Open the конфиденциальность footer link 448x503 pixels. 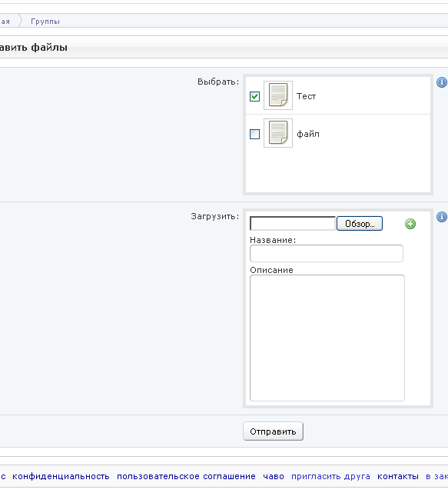[x=61, y=476]
